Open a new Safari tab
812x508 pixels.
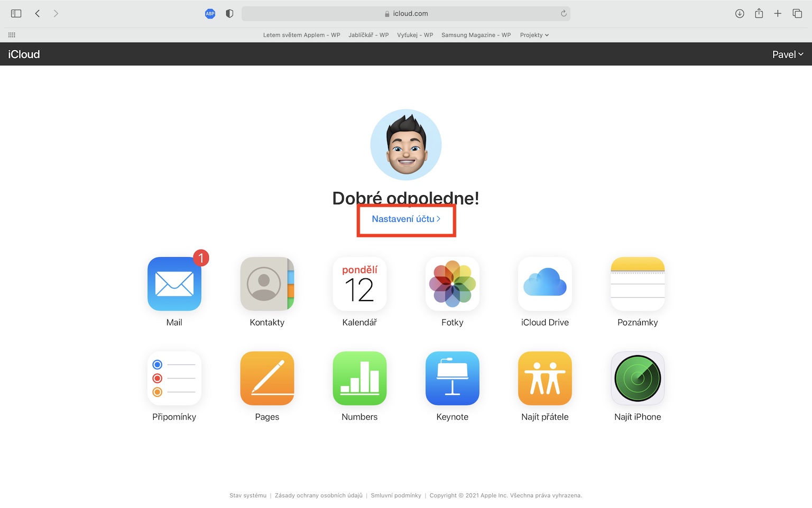click(778, 13)
